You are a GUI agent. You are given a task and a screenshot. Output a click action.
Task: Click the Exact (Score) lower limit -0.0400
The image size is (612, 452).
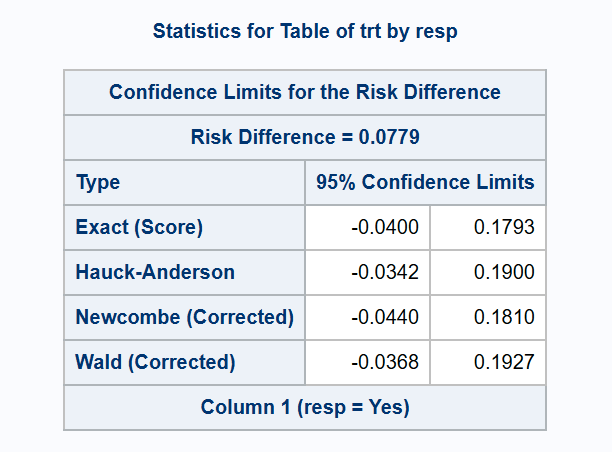pos(385,228)
